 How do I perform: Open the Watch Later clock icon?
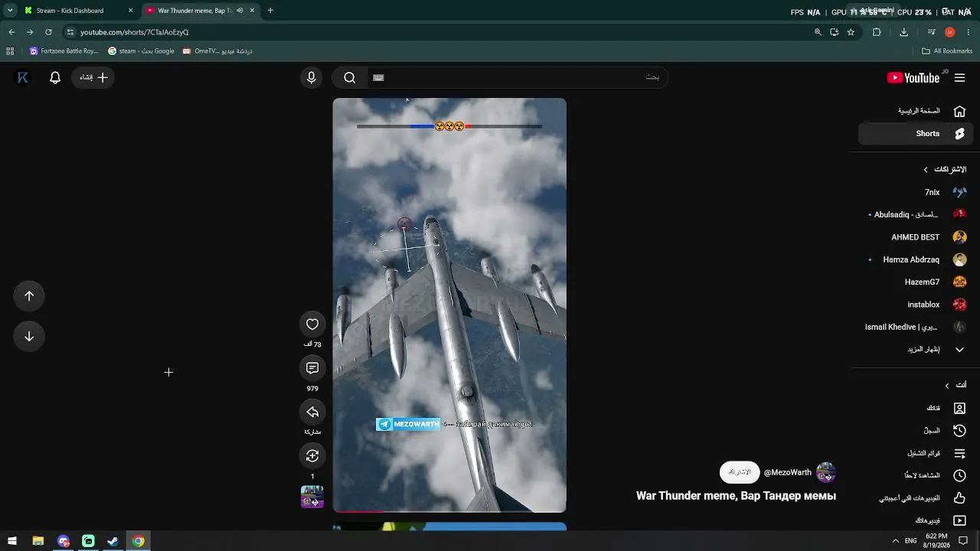coord(959,475)
